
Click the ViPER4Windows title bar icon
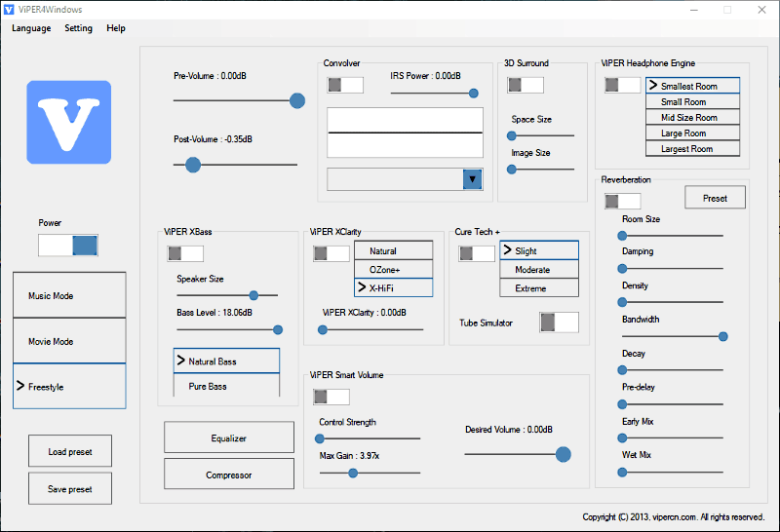tap(9, 10)
